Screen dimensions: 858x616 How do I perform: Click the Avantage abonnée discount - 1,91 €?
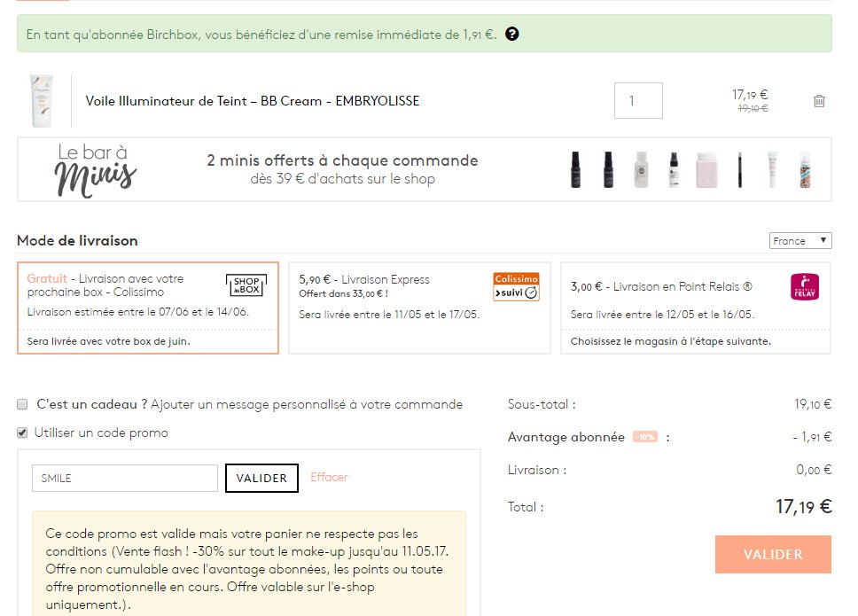click(x=812, y=437)
